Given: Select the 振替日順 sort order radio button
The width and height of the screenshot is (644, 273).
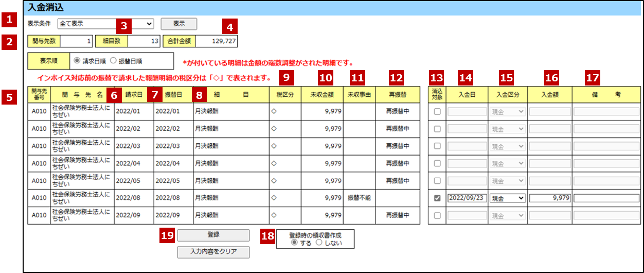Looking at the screenshot, I should click(114, 60).
